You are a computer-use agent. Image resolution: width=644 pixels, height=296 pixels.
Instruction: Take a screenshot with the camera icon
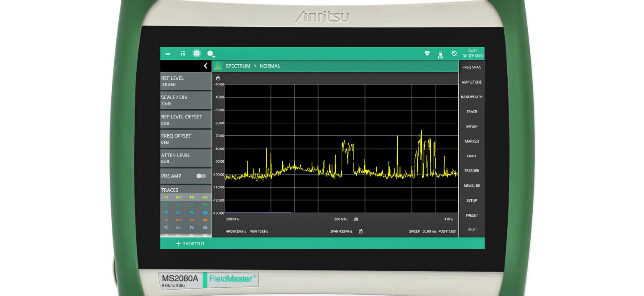pos(196,53)
